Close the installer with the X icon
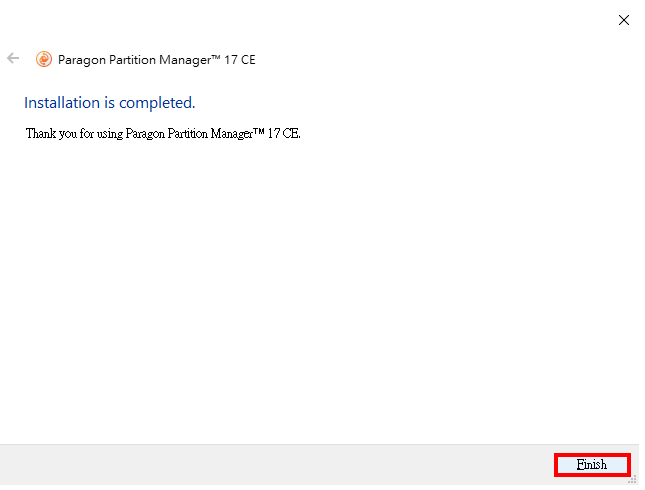645x490 pixels. point(624,20)
